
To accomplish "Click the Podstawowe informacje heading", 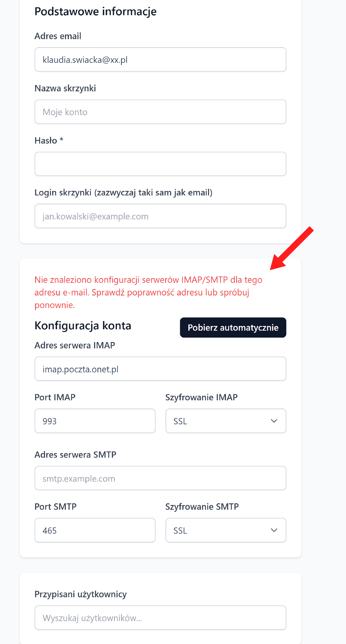I will (x=95, y=12).
